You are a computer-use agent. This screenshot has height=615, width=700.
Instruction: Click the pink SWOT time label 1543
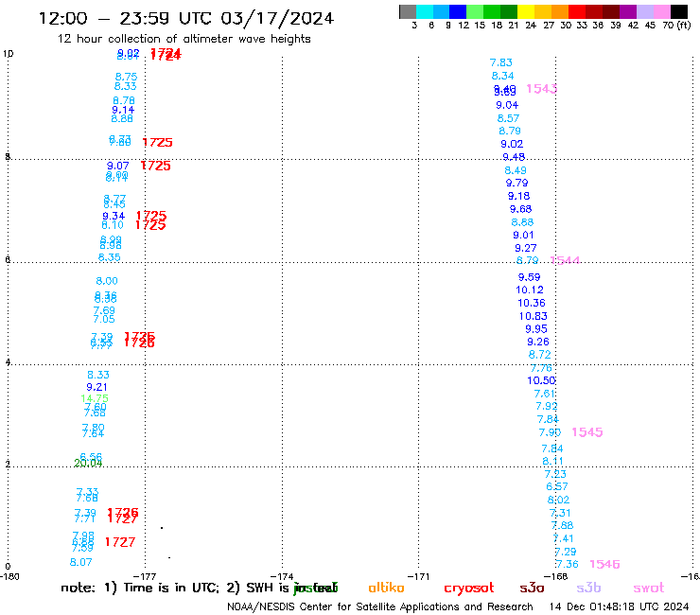pos(541,89)
